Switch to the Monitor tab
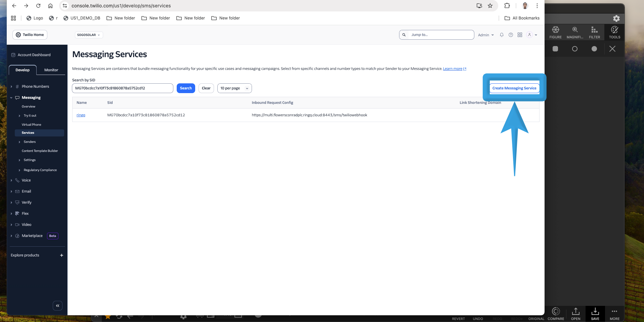 coord(51,70)
